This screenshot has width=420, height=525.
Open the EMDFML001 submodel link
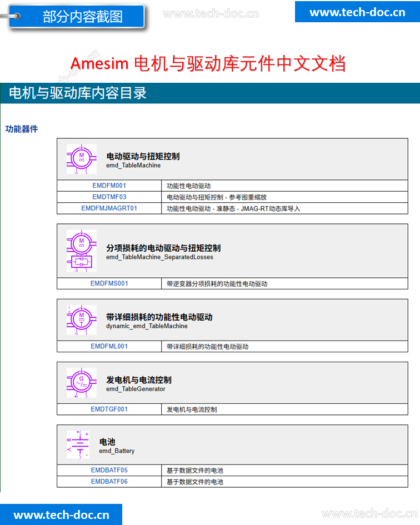[x=109, y=346]
